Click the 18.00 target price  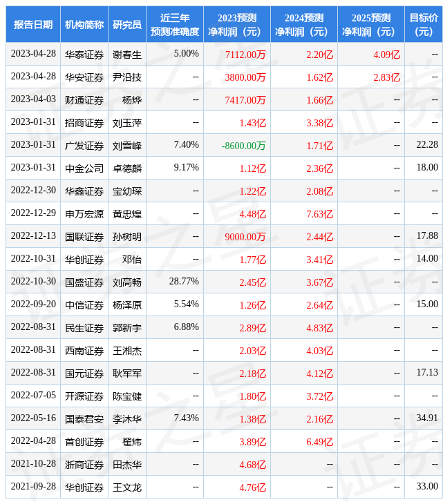[427, 168]
